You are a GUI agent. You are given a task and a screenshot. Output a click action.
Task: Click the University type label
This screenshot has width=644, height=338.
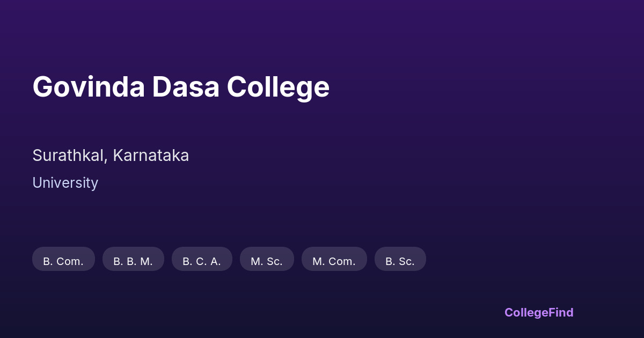65,183
